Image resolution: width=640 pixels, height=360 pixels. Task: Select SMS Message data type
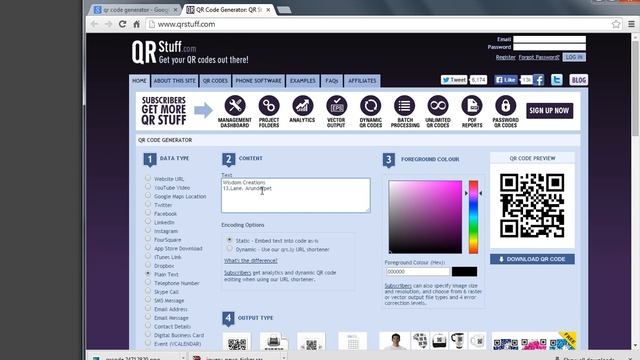pos(148,300)
